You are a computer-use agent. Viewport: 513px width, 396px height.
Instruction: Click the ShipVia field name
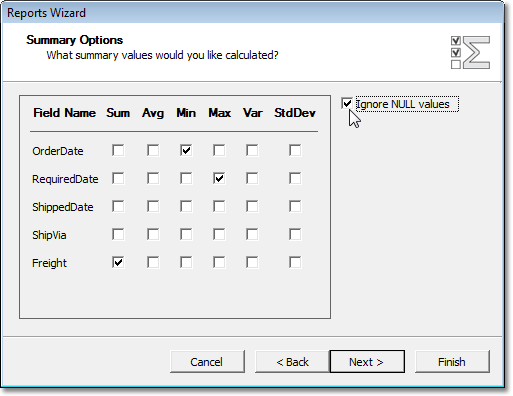click(x=49, y=235)
